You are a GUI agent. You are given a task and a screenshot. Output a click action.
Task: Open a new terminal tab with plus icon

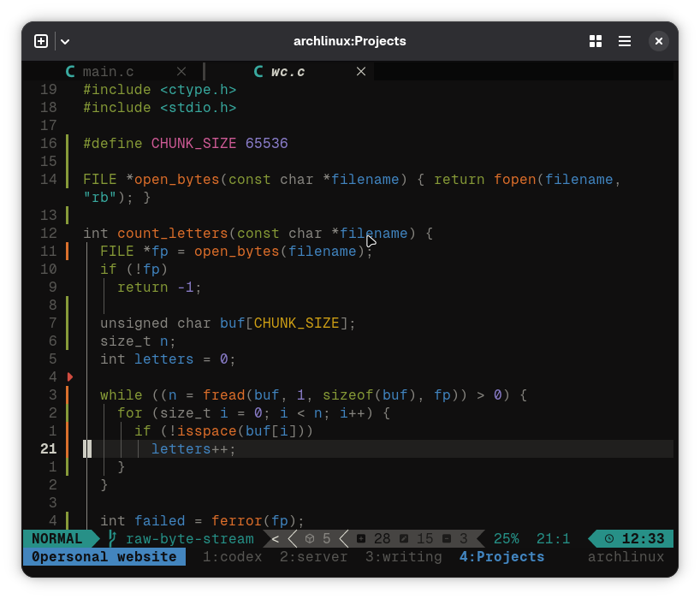(41, 42)
